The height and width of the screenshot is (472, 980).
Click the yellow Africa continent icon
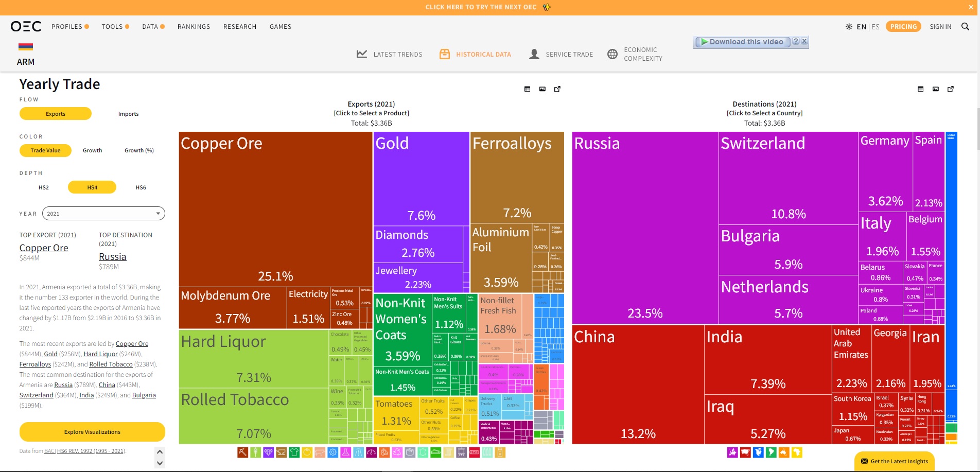tap(797, 452)
